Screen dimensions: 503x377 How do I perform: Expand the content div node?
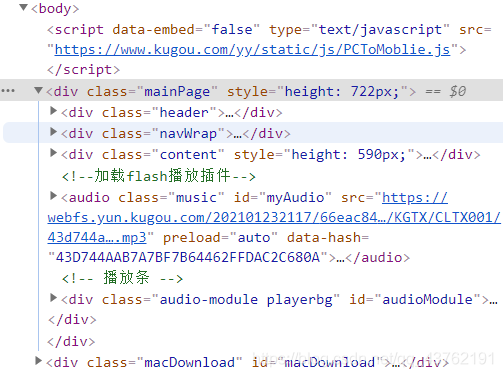(53, 153)
